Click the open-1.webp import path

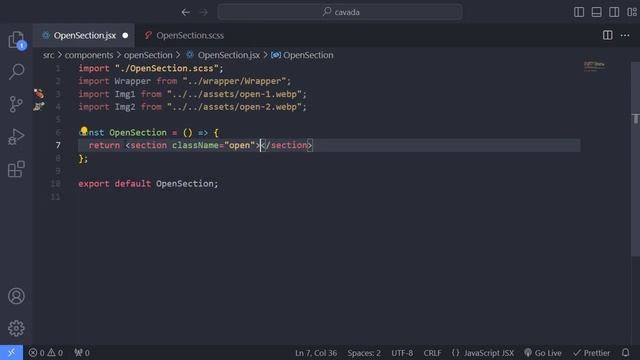(234, 94)
